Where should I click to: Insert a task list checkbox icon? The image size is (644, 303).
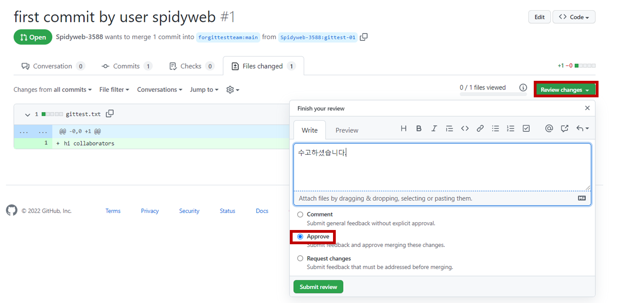pos(526,129)
